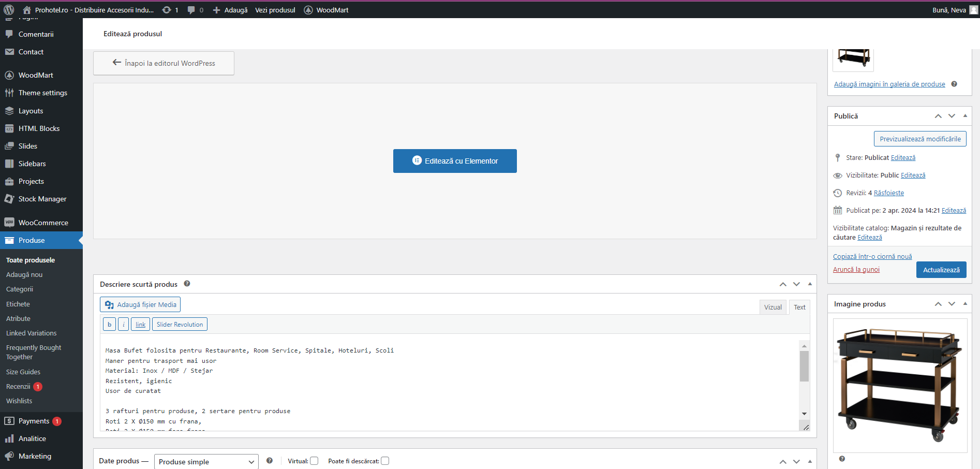Open HTML Blocks in the sidebar
This screenshot has height=469, width=980.
pyautogui.click(x=39, y=128)
